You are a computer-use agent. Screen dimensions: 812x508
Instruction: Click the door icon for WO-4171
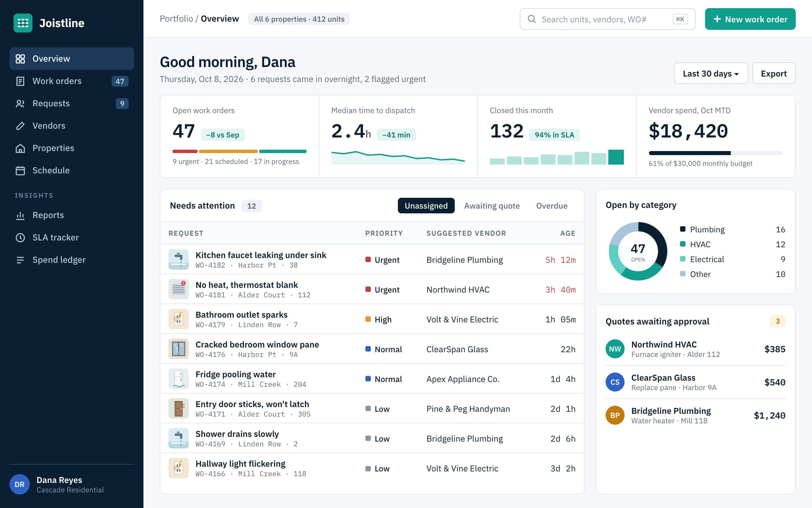click(179, 408)
